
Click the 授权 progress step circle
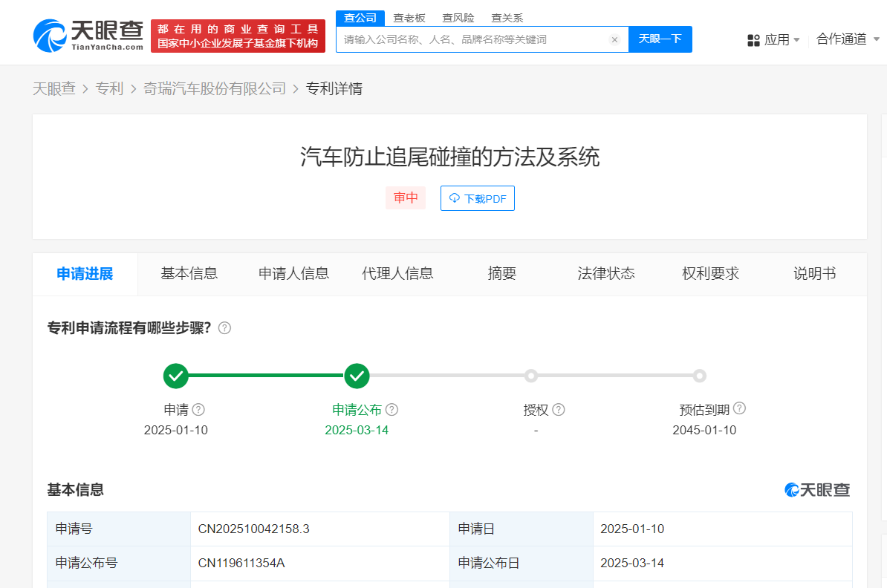pos(530,376)
